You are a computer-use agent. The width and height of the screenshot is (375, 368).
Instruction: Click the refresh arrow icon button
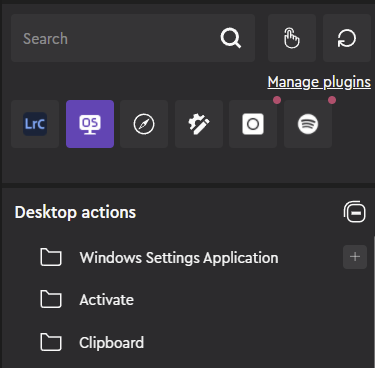(x=347, y=38)
